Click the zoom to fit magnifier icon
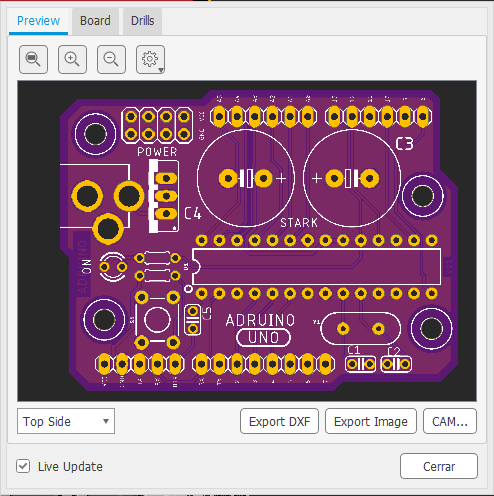The height and width of the screenshot is (496, 494). click(33, 59)
